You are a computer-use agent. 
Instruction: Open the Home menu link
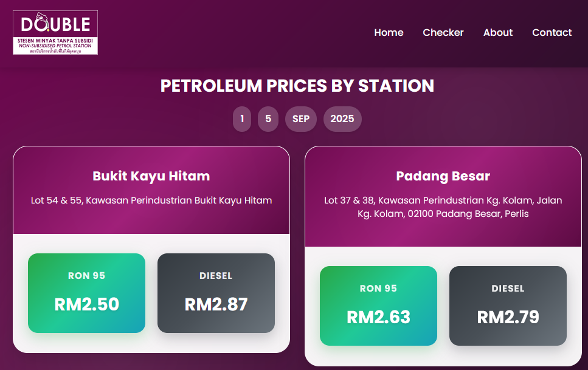point(389,33)
